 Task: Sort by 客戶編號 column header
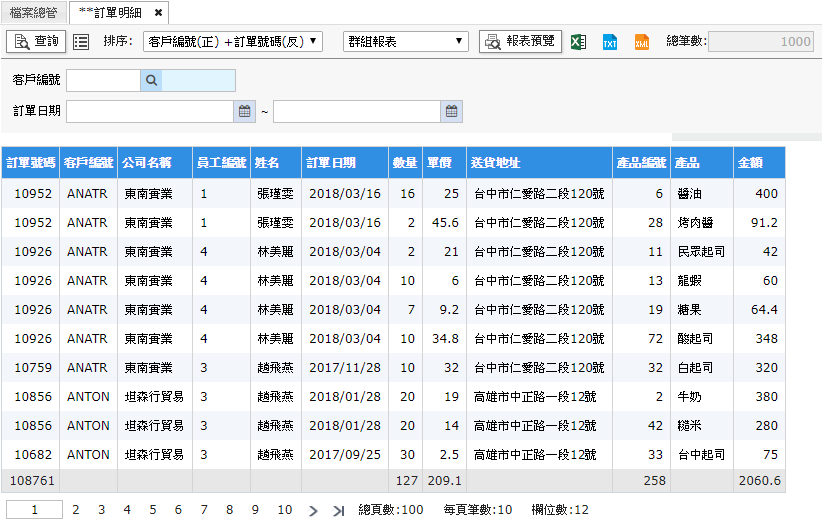tap(89, 163)
